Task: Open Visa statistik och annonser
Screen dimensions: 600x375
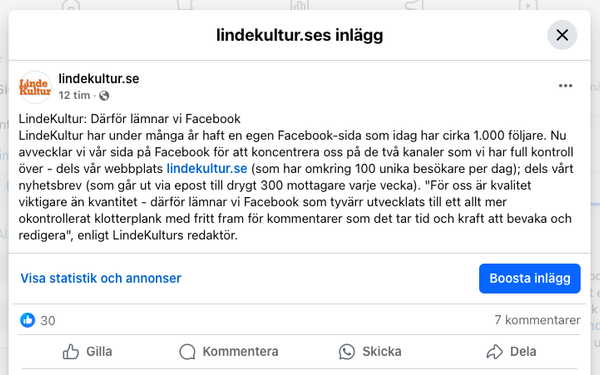Action: (x=101, y=278)
